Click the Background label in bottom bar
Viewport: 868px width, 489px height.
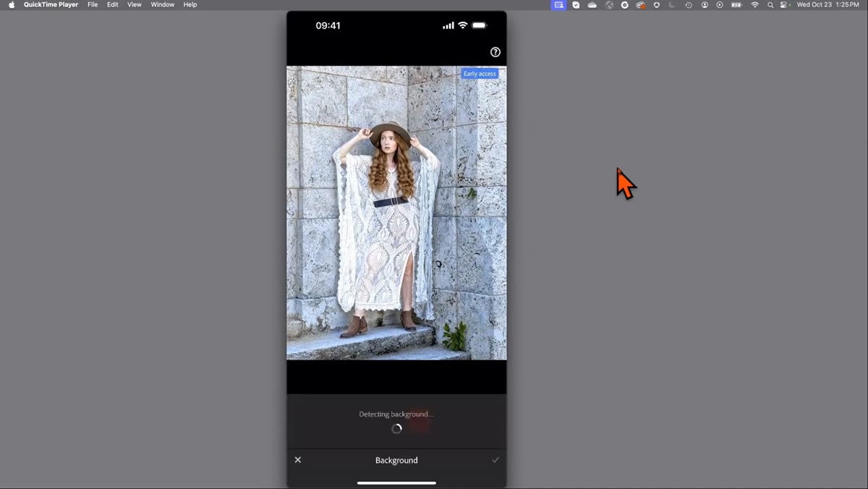coord(396,460)
